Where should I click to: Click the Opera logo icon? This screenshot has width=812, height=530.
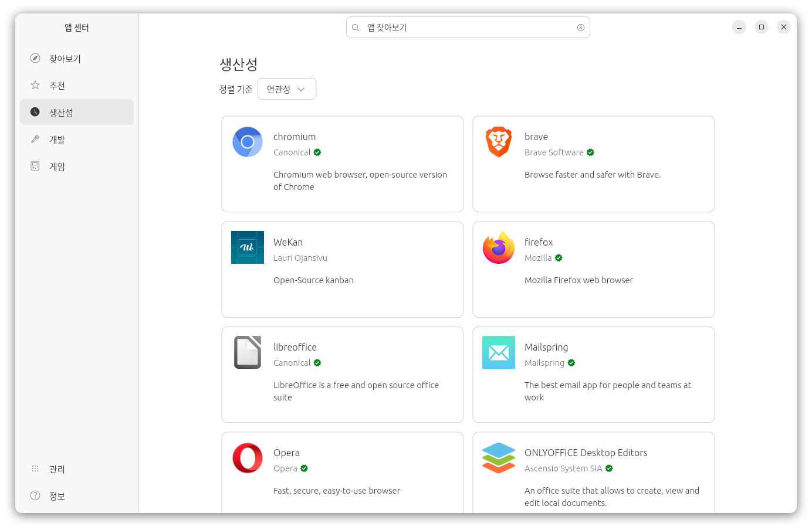pyautogui.click(x=248, y=458)
